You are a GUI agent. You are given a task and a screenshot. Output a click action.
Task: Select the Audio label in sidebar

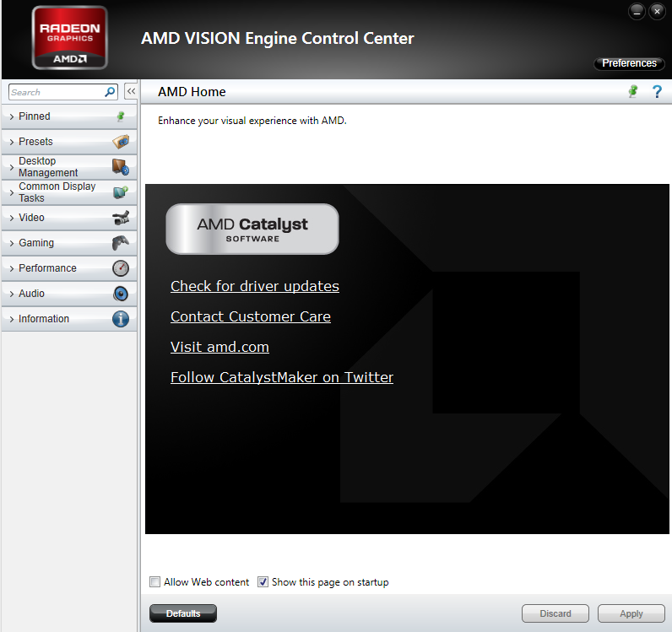(x=31, y=294)
